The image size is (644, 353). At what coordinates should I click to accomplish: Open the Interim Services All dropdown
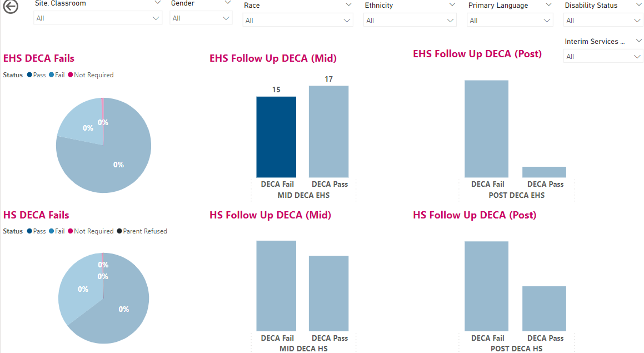click(603, 56)
